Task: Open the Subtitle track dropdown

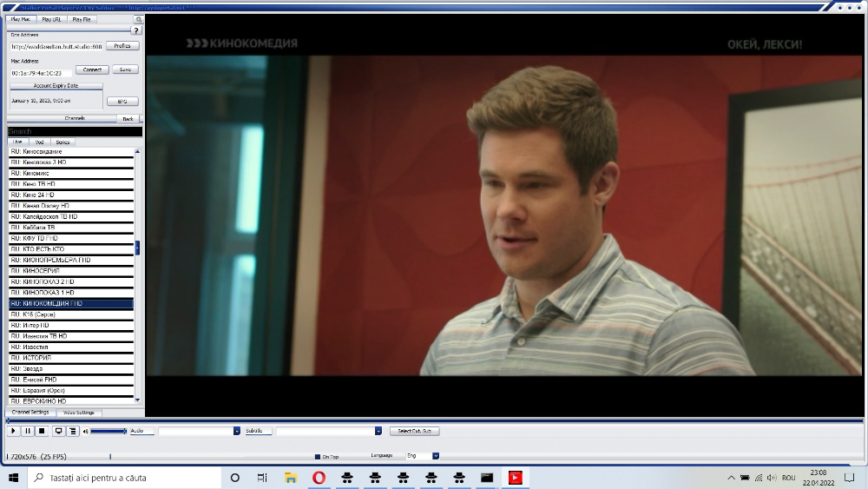Action: coord(378,431)
